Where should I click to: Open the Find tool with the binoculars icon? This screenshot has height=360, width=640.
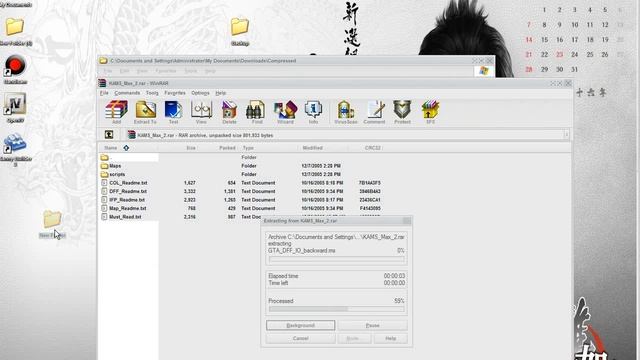[x=256, y=112]
